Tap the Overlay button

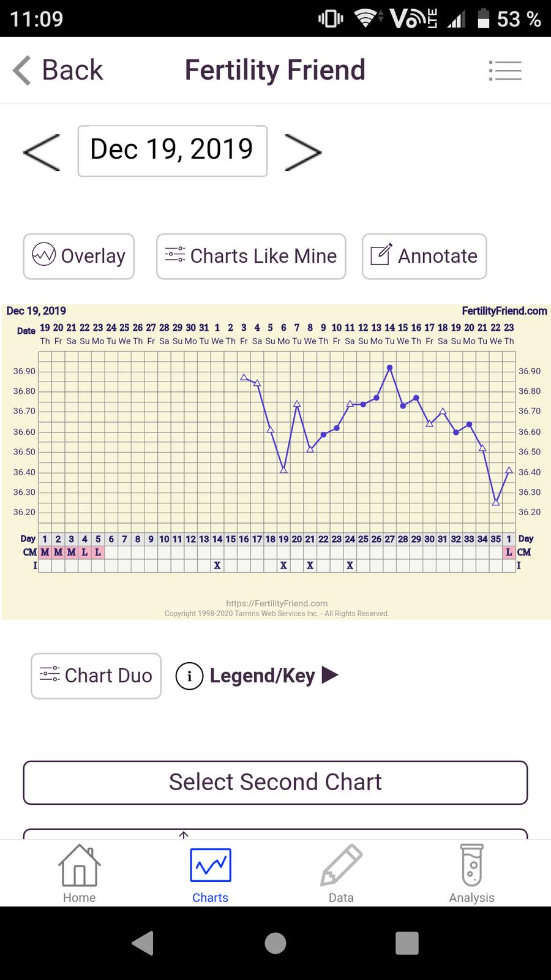(79, 256)
